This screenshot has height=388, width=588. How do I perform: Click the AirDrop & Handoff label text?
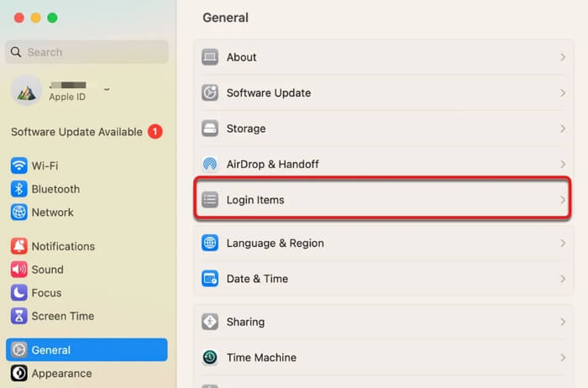273,164
